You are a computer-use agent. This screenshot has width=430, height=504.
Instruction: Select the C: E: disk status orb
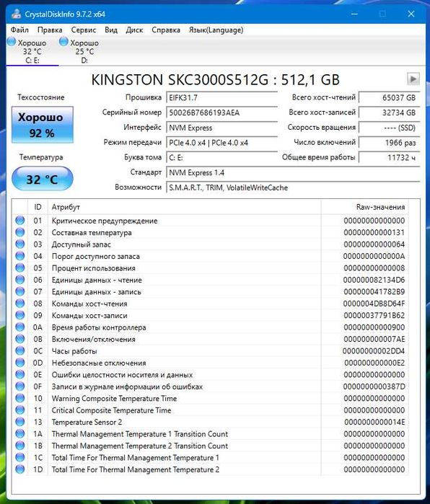[x=12, y=41]
